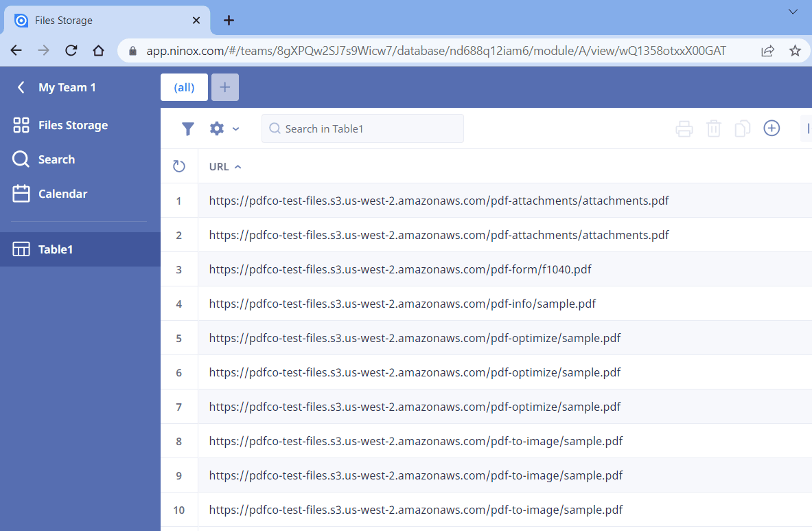Screen dimensions: 812x531
Task: Go back using the browser back arrow
Action: coord(16,50)
